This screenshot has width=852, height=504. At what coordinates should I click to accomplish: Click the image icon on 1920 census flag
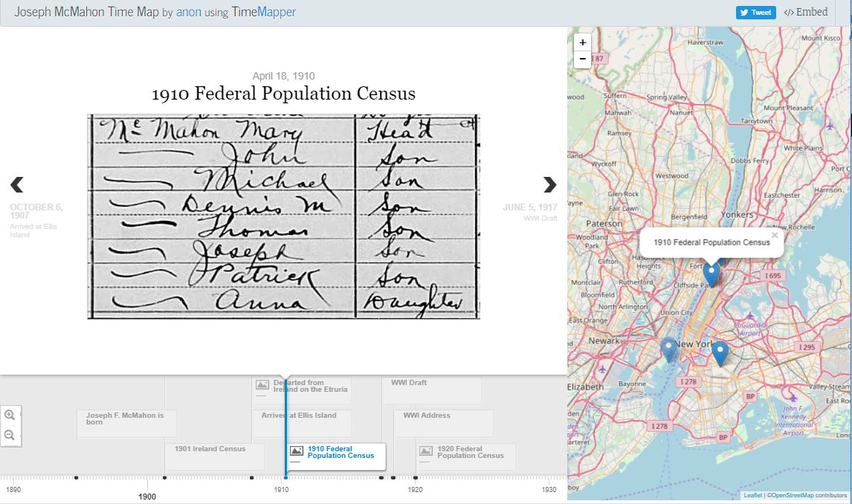(x=426, y=450)
